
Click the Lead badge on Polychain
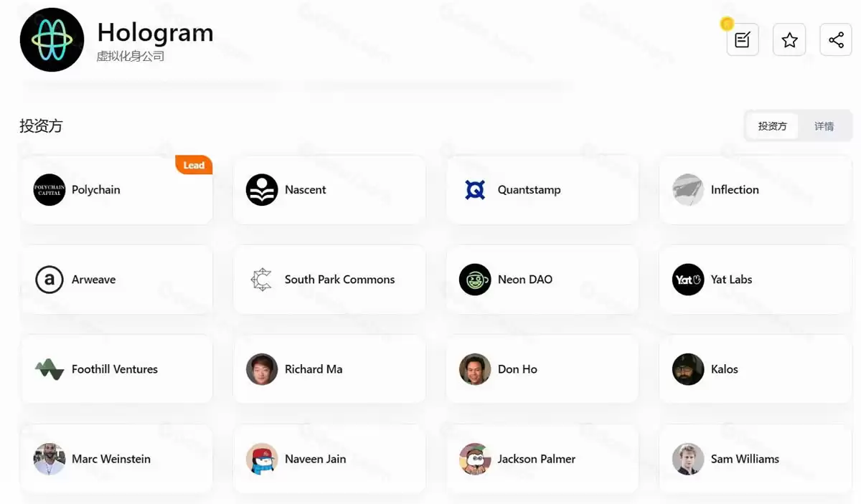pyautogui.click(x=194, y=165)
